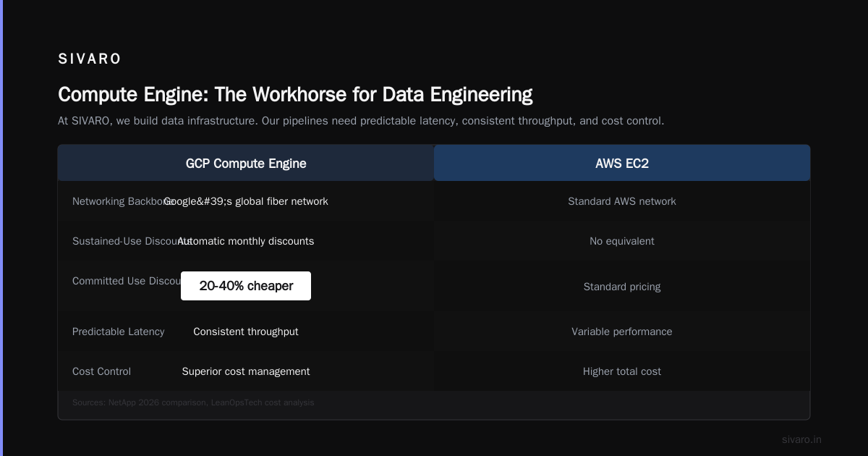Click the 'Automatic monthly discounts' cell

click(x=246, y=241)
